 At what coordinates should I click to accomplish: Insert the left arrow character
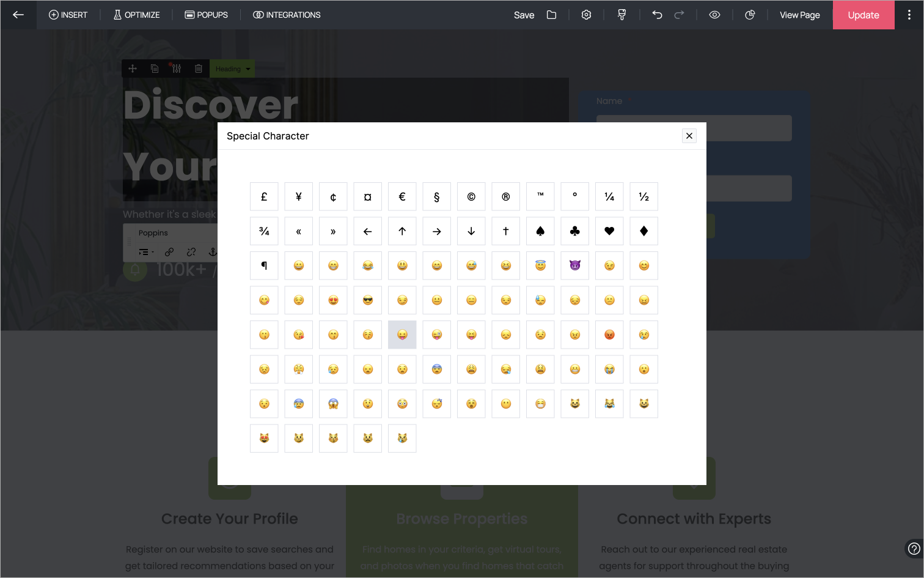(x=368, y=231)
